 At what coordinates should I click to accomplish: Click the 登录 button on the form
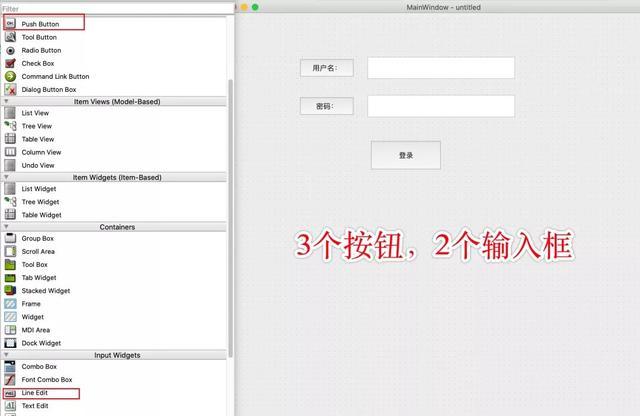(405, 155)
